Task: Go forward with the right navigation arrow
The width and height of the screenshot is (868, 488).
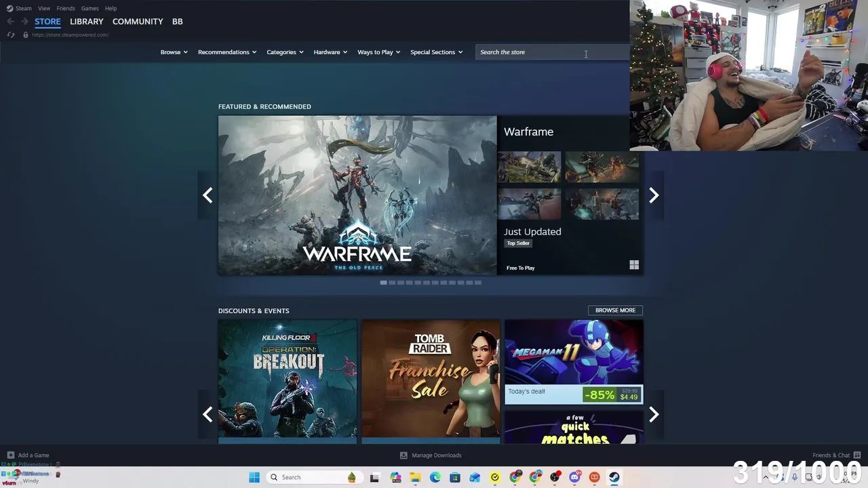Action: click(x=24, y=22)
